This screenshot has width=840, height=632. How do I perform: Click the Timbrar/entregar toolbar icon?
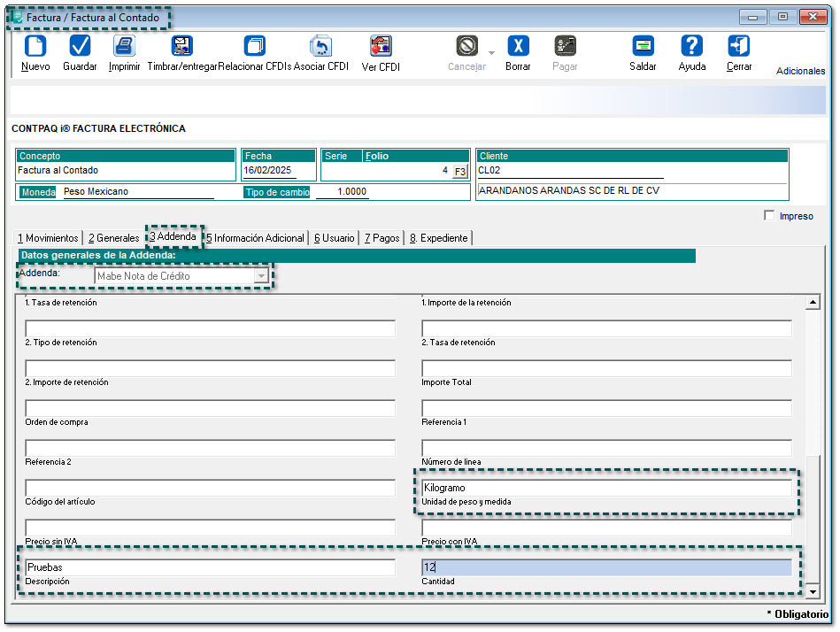[x=181, y=47]
